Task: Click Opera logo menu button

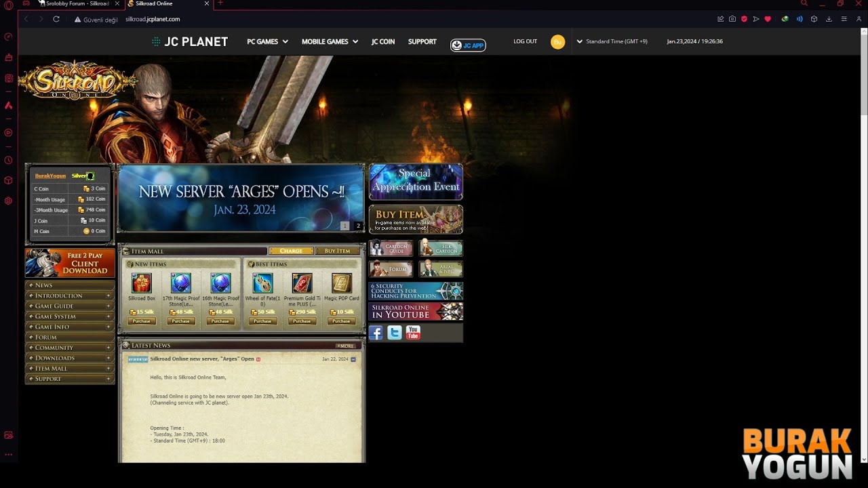Action: coord(8,4)
